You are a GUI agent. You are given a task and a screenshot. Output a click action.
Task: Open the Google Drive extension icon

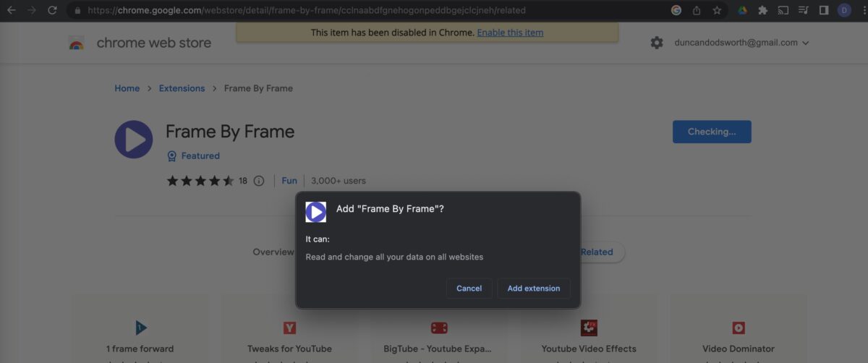pos(742,10)
